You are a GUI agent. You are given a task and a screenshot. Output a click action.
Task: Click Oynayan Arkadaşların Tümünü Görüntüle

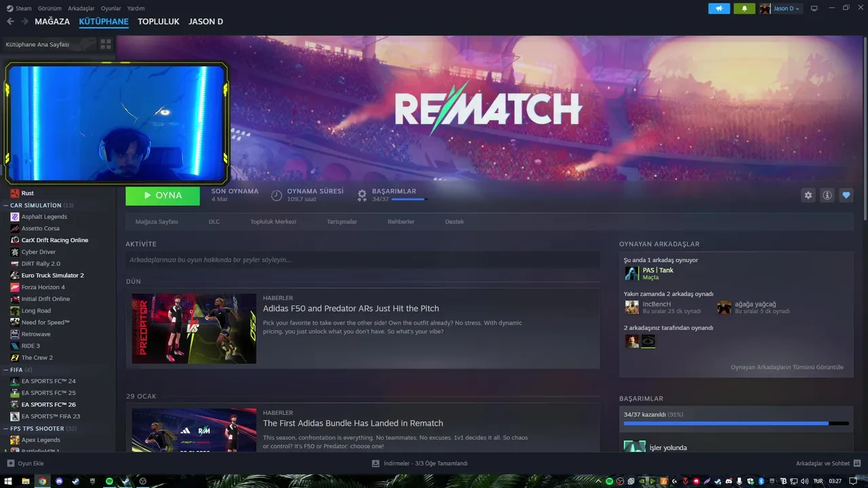coord(787,367)
